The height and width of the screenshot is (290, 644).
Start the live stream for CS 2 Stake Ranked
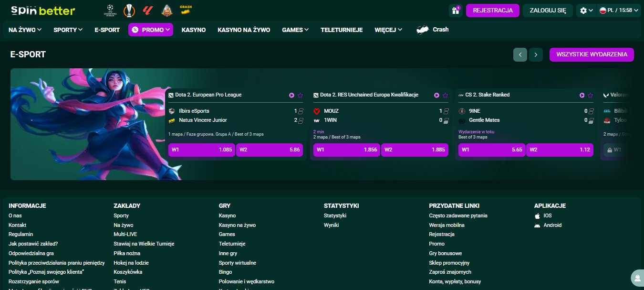[582, 95]
